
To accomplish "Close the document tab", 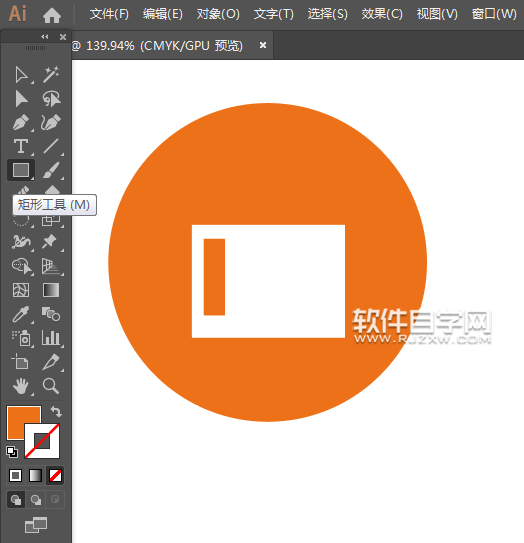I will (x=263, y=45).
